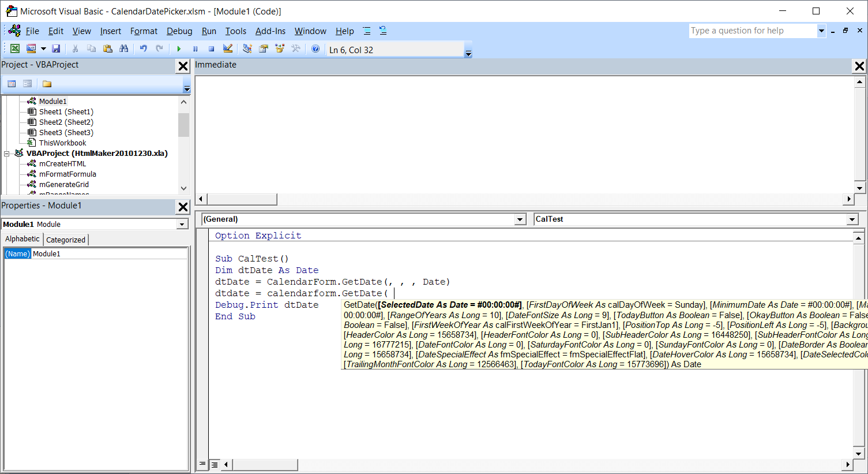Click the Cut scissors icon

tap(75, 49)
